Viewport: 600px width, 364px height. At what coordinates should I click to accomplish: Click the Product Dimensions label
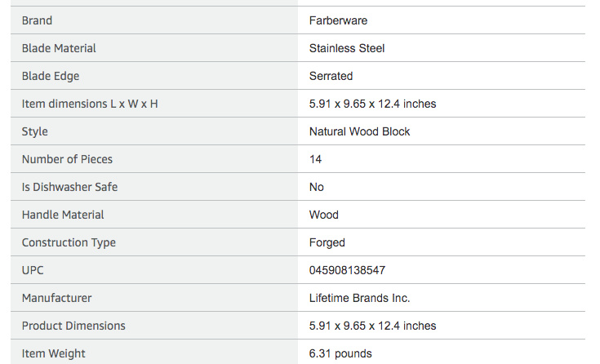point(73,326)
